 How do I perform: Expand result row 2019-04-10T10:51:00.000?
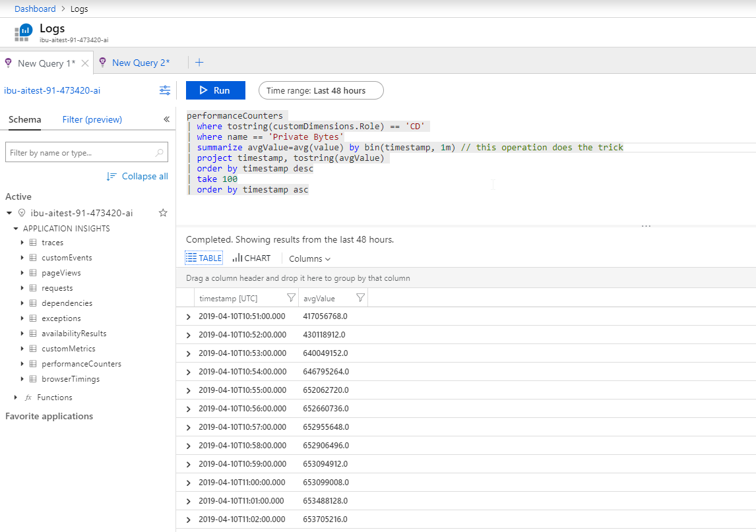point(189,316)
